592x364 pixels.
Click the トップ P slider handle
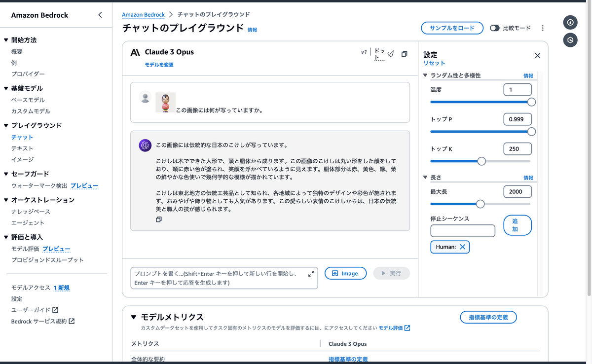[531, 132]
